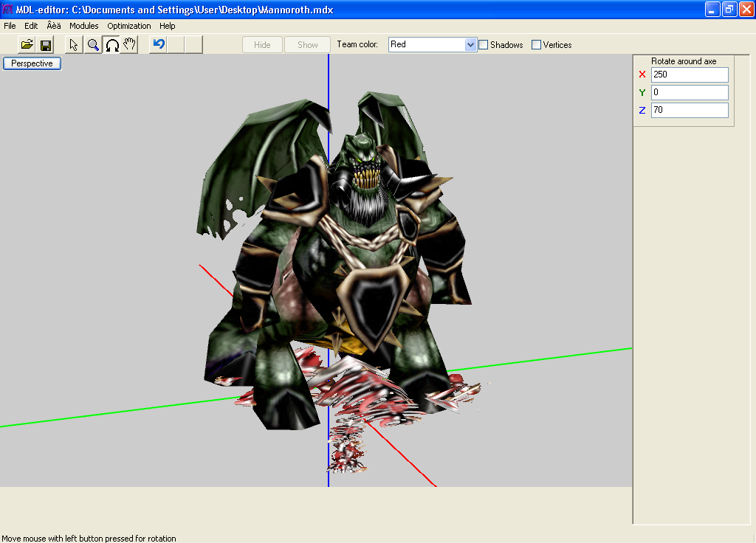Viewport: 756px width, 543px height.
Task: Expand the Team color dropdown arrow
Action: (470, 45)
